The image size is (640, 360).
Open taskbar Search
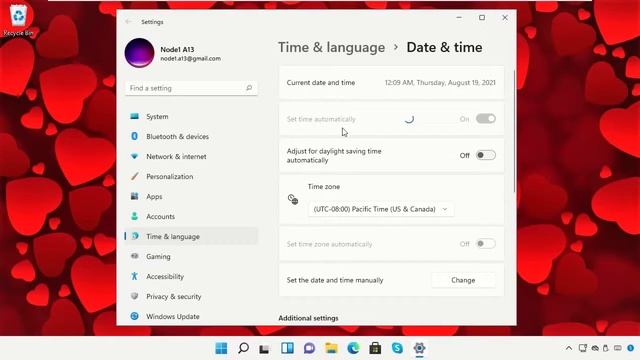click(x=243, y=348)
